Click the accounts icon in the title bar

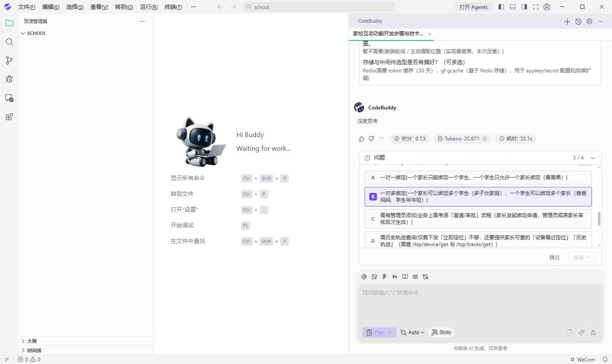[547, 7]
